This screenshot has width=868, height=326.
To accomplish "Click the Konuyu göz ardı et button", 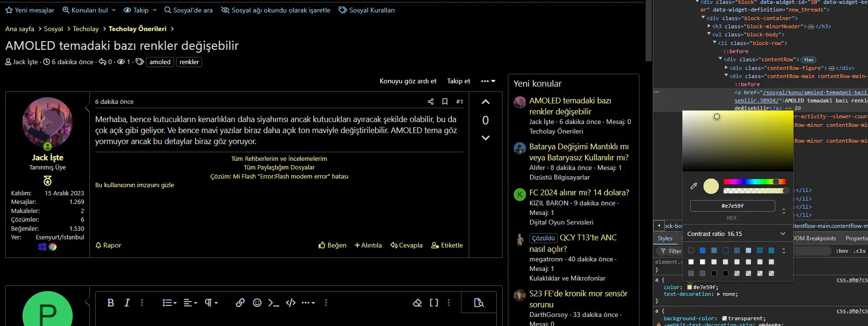I will click(x=408, y=81).
